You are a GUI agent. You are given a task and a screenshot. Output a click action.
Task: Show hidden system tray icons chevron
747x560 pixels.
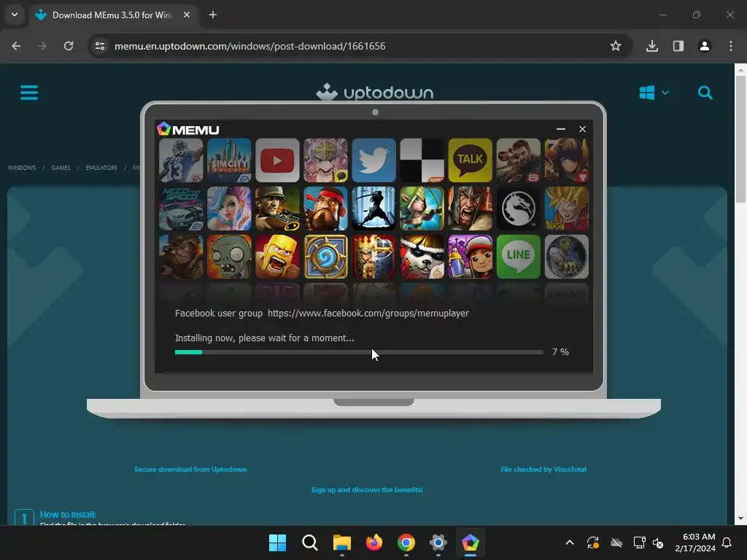click(569, 542)
